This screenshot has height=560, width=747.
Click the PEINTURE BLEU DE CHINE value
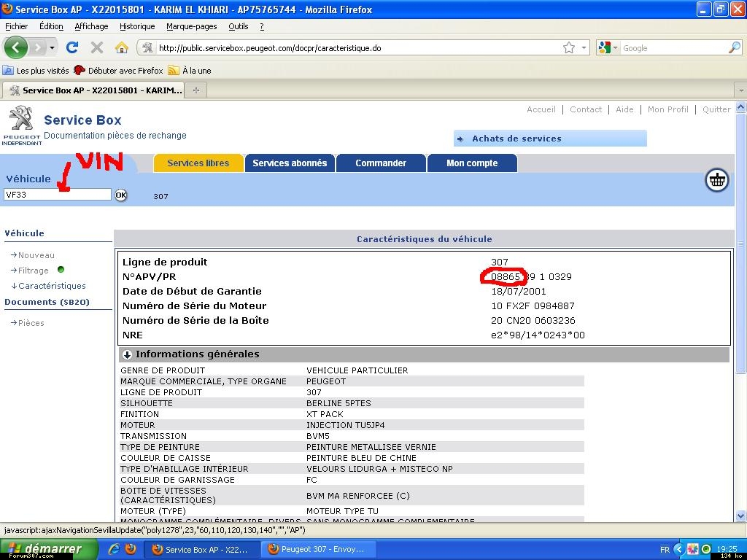pyautogui.click(x=361, y=458)
